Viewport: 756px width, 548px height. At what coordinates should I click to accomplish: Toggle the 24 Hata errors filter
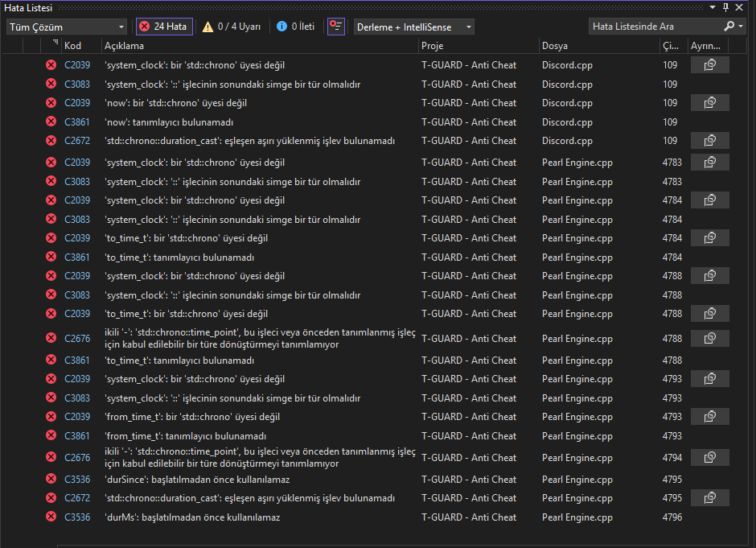tap(164, 27)
